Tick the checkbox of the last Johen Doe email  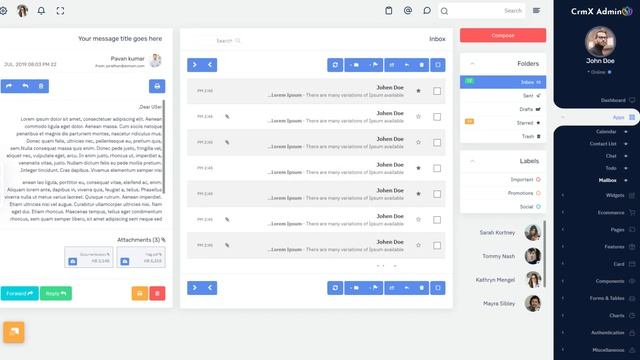pyautogui.click(x=437, y=245)
